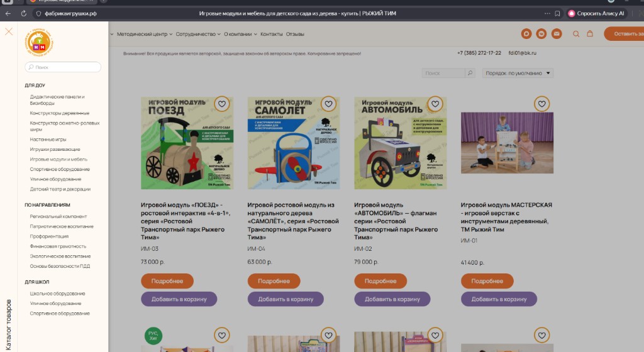Open Настенные игры category

(x=48, y=140)
